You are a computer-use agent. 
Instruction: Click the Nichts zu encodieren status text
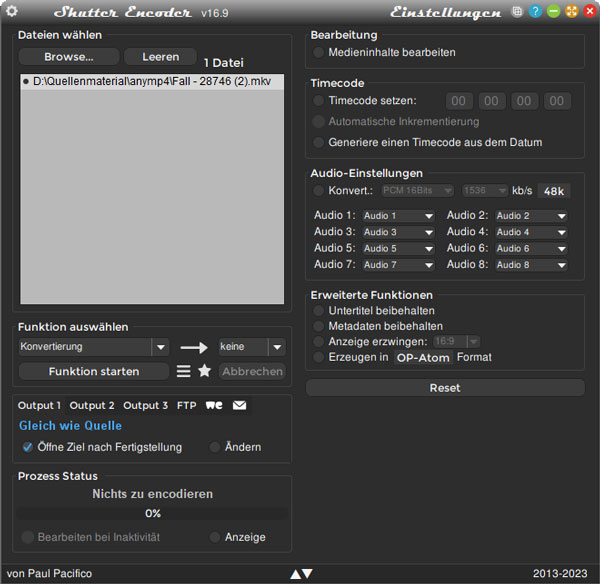pos(153,494)
